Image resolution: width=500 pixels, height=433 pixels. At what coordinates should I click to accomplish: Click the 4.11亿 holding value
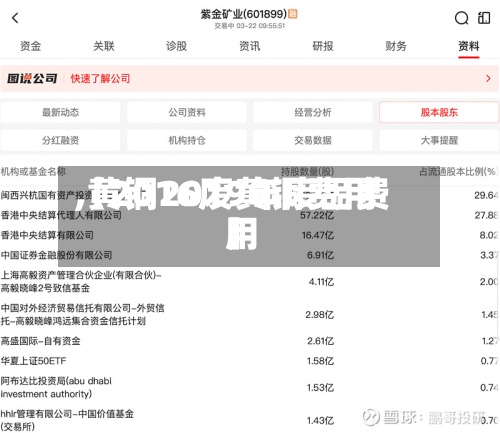click(x=321, y=282)
